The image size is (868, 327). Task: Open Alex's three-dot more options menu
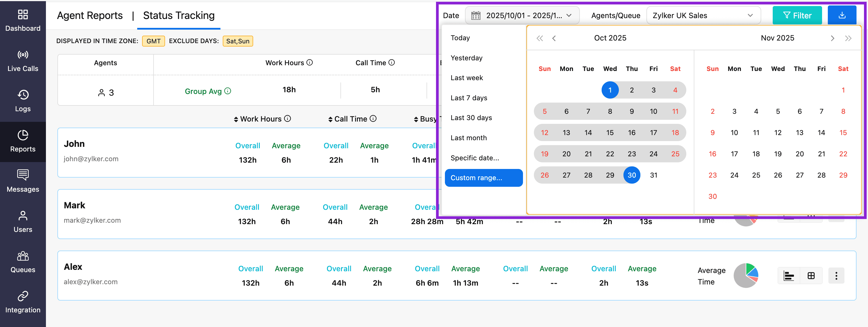pyautogui.click(x=836, y=276)
